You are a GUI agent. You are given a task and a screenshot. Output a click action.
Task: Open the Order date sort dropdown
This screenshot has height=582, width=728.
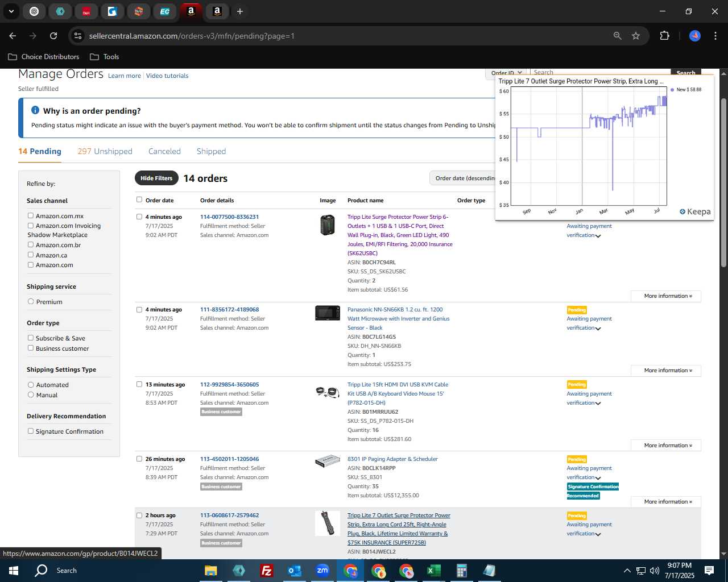pyautogui.click(x=462, y=178)
